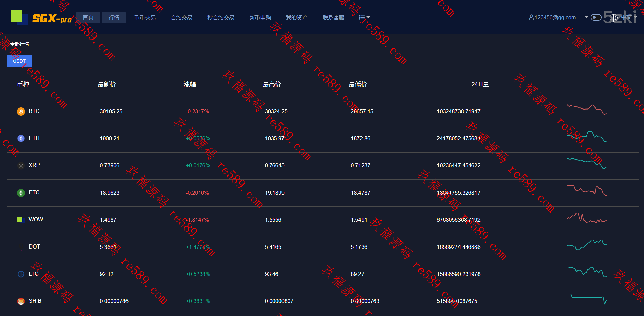Image resolution: width=644 pixels, height=316 pixels.
Task: Click BTC latest price 30105.25
Action: coord(111,112)
